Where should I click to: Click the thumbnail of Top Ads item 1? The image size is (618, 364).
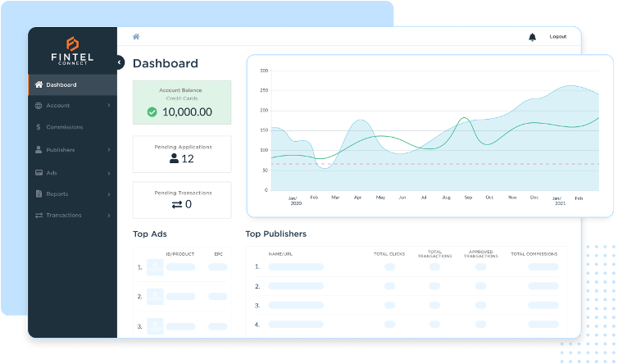tap(155, 267)
